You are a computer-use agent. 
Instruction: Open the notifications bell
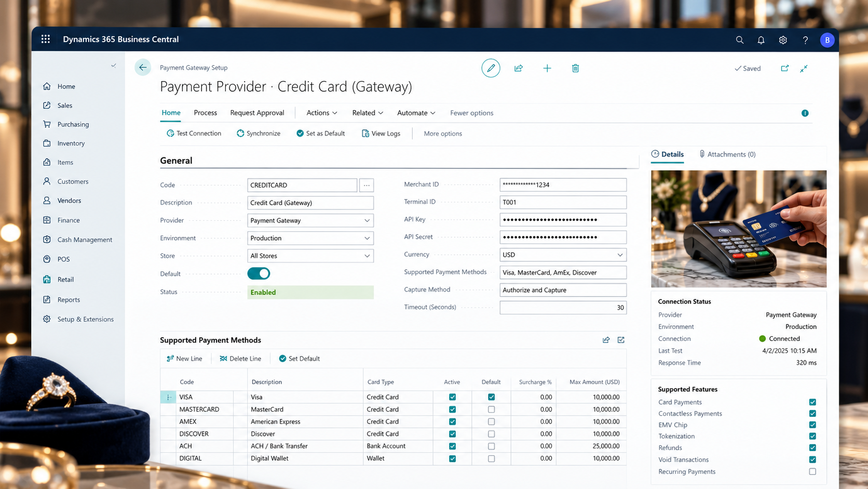[761, 40]
